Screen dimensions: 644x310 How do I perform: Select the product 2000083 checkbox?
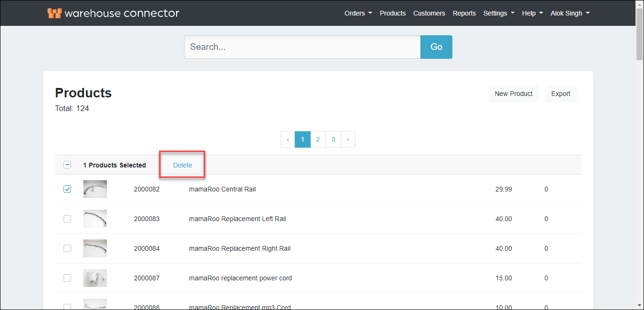click(x=67, y=219)
